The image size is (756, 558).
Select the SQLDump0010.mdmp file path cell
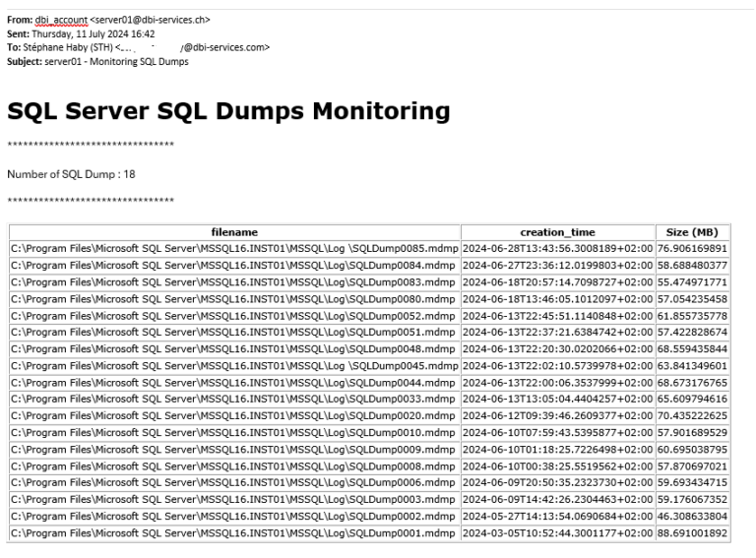(x=233, y=432)
